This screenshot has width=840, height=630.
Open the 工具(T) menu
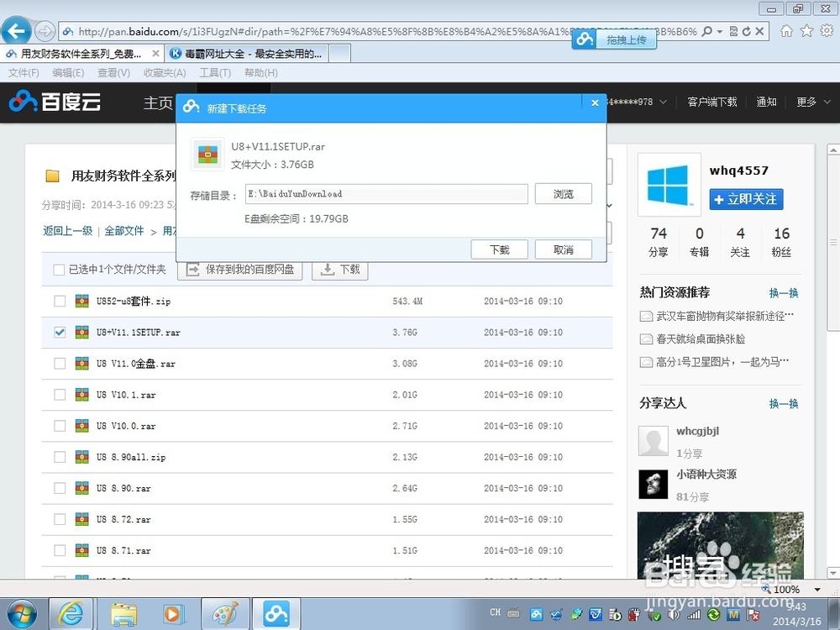click(215, 73)
